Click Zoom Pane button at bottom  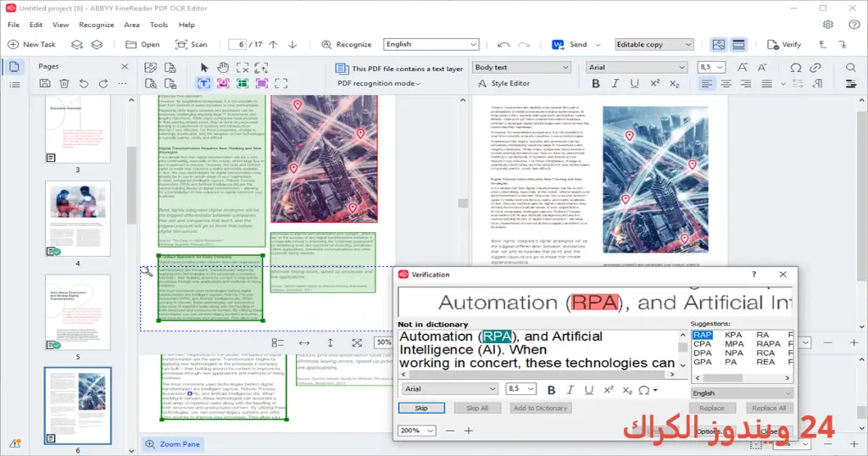tap(173, 444)
